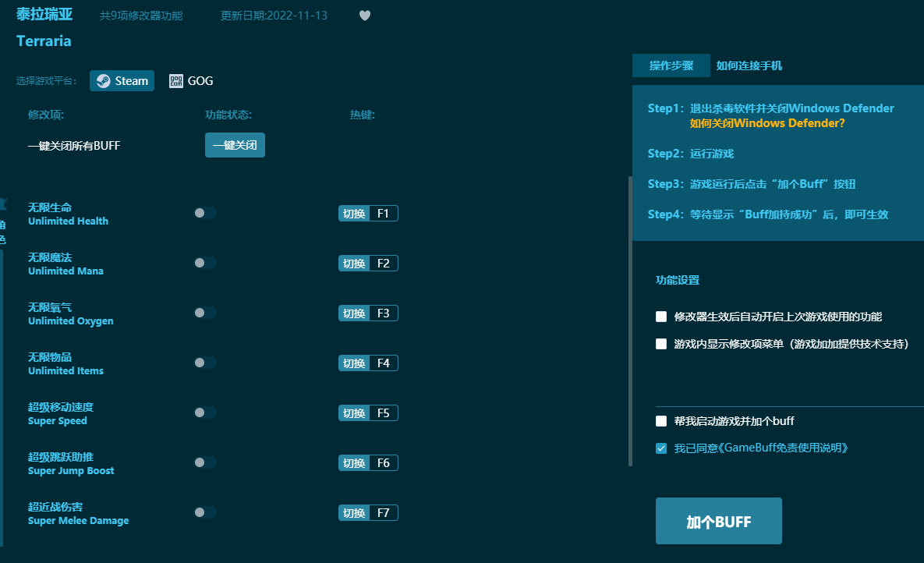This screenshot has width=924, height=563.
Task: Click the Step2 运行游戏 instruction
Action: pos(691,154)
